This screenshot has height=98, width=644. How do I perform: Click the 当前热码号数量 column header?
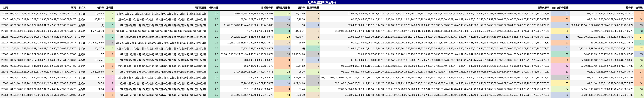coord(560,8)
